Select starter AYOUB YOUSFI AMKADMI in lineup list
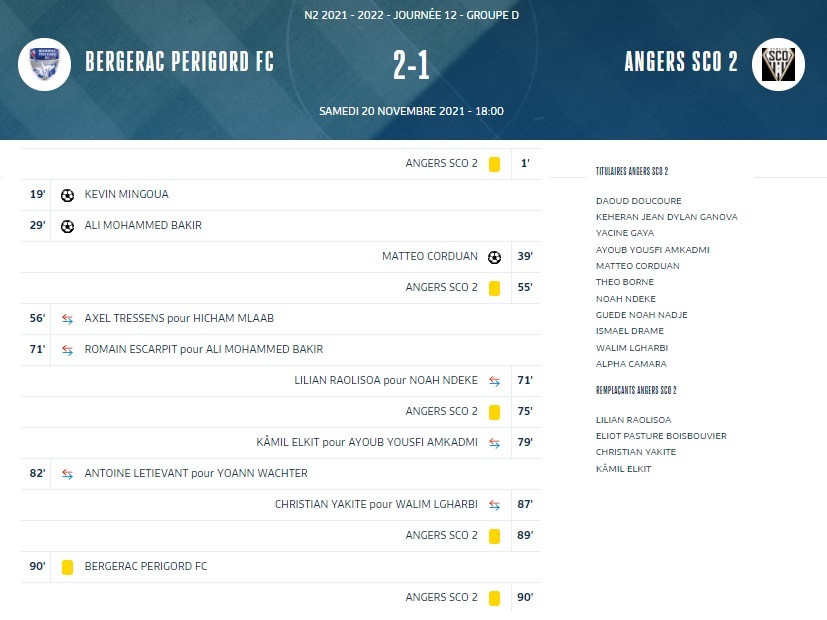Viewport: 827px width, 620px height. (x=652, y=250)
